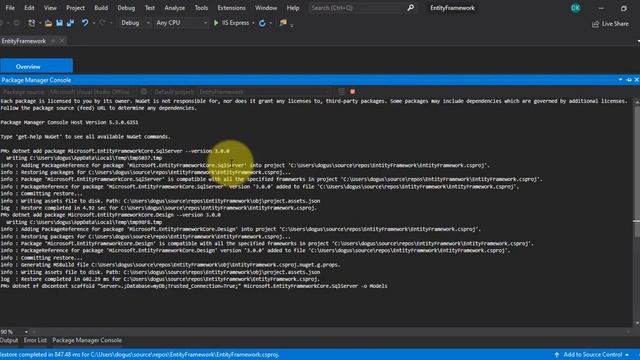Open the DK account profile badge
This screenshot has width=640, height=360.
coord(576,8)
